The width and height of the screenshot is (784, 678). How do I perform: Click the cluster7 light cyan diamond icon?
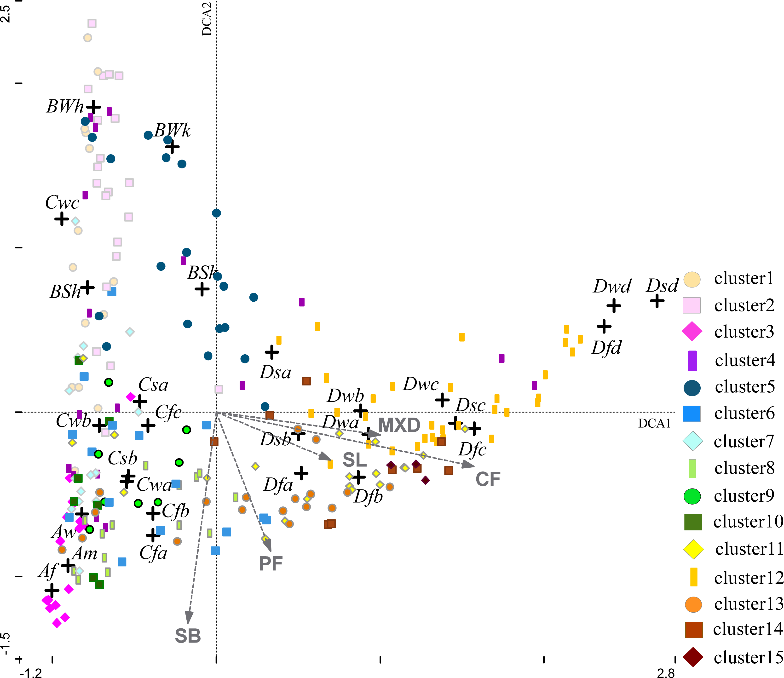pos(692,441)
